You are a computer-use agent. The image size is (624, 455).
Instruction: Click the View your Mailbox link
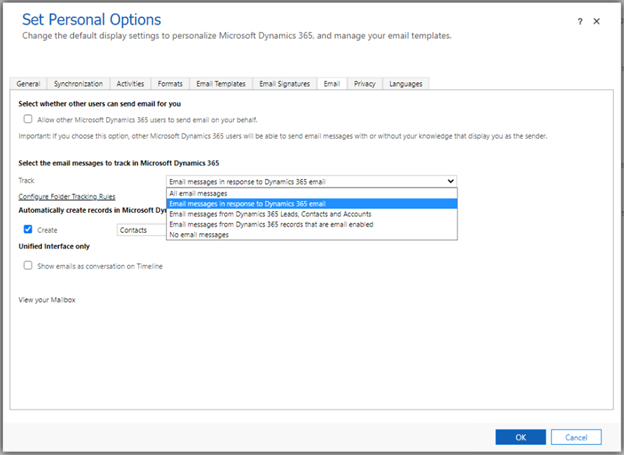(47, 300)
